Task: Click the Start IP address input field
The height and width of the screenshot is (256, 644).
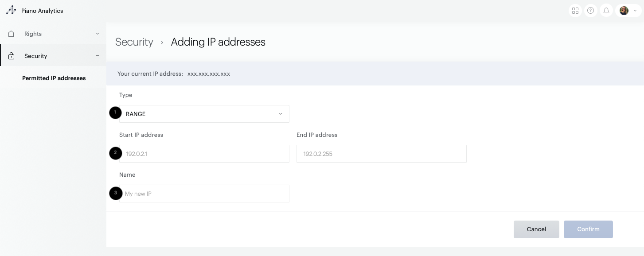Action: [x=204, y=154]
